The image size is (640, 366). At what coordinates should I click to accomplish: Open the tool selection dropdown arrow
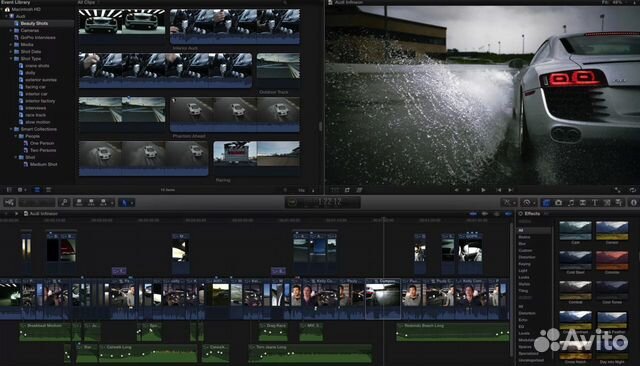coord(132,203)
